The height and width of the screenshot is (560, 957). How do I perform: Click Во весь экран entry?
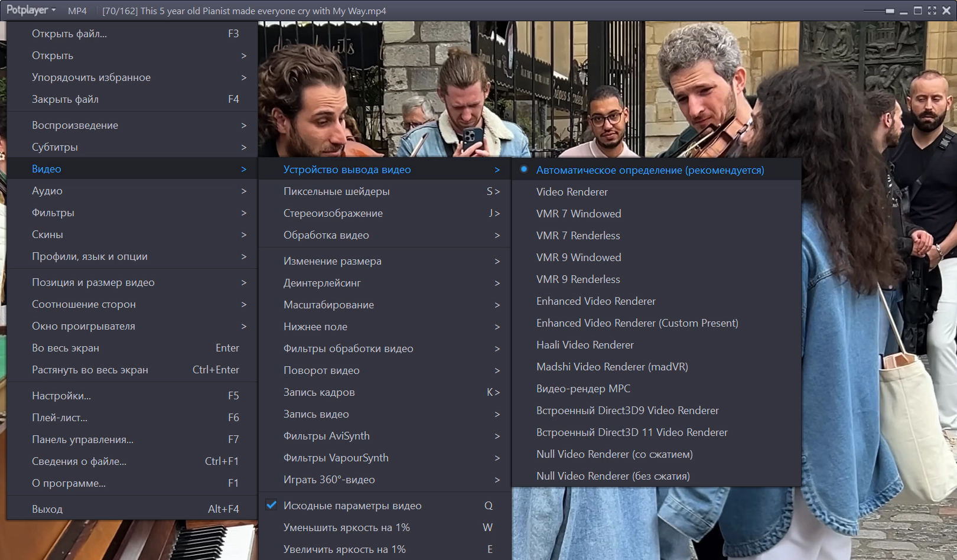tap(132, 348)
